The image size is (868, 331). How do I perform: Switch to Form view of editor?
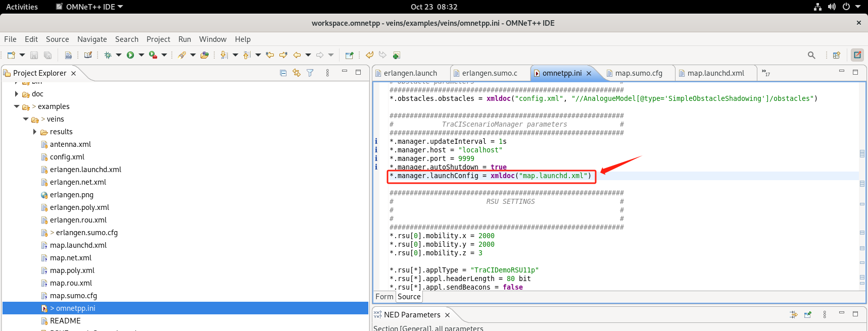(x=384, y=297)
